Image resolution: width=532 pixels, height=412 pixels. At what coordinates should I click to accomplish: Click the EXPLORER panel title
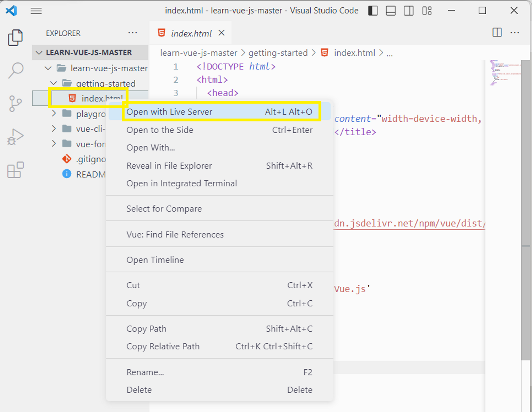(63, 33)
